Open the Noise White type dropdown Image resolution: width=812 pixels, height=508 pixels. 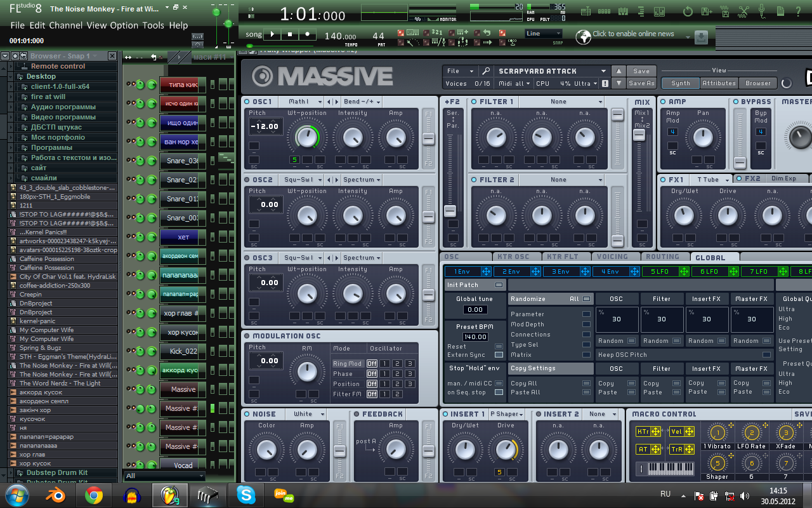pyautogui.click(x=307, y=414)
